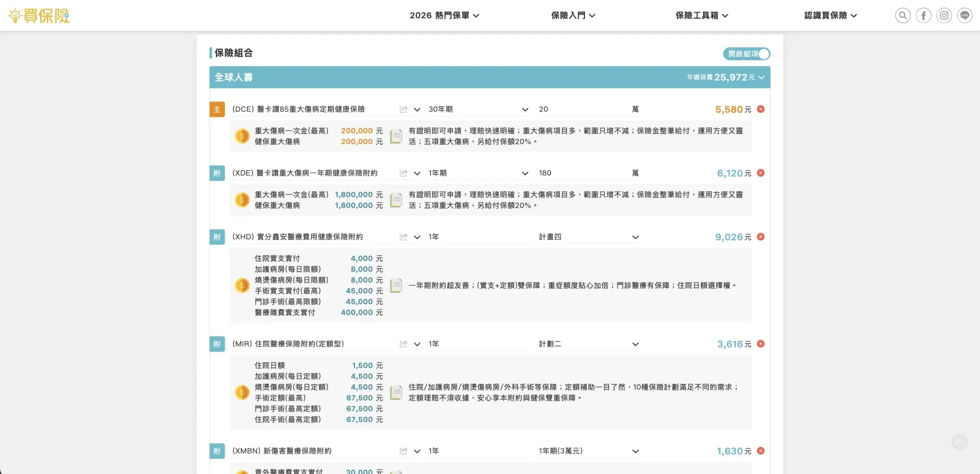The width and height of the screenshot is (980, 474).
Task: Open the Facebook page icon
Action: 923,15
